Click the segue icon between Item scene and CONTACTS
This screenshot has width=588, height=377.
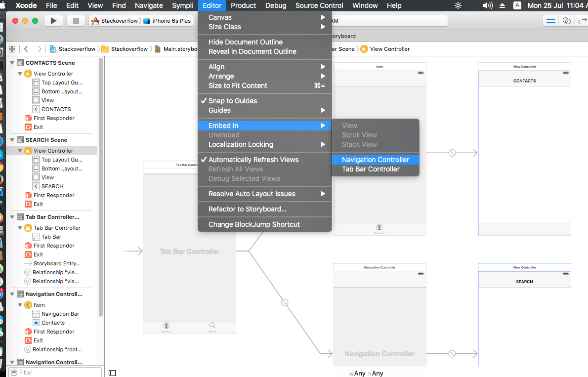click(x=452, y=153)
